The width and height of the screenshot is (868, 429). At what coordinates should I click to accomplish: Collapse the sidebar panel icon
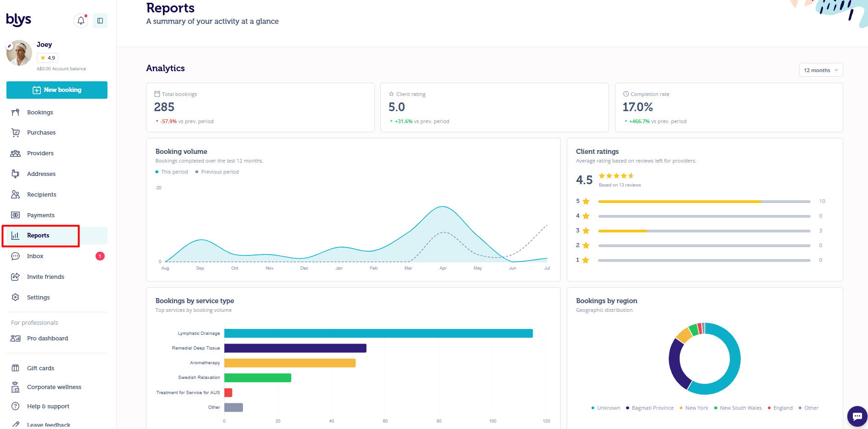coord(100,21)
